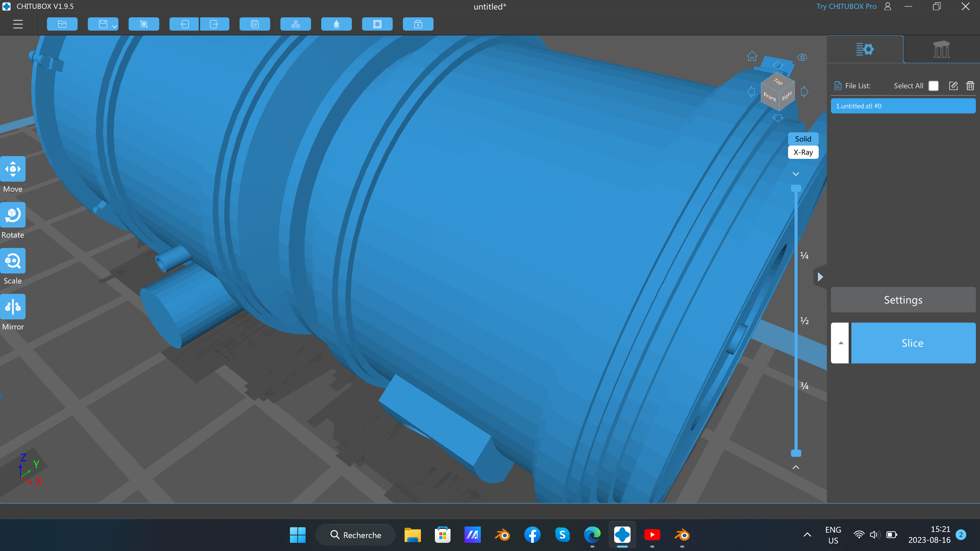Select the Mirror tool
The image size is (980, 551).
pyautogui.click(x=13, y=306)
